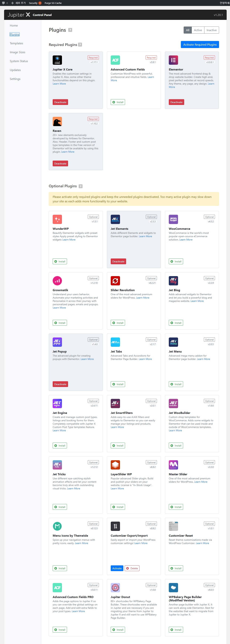Image resolution: width=230 pixels, height=644 pixels.
Task: Open Learn More link for Slider Revolution
Action: click(x=142, y=298)
